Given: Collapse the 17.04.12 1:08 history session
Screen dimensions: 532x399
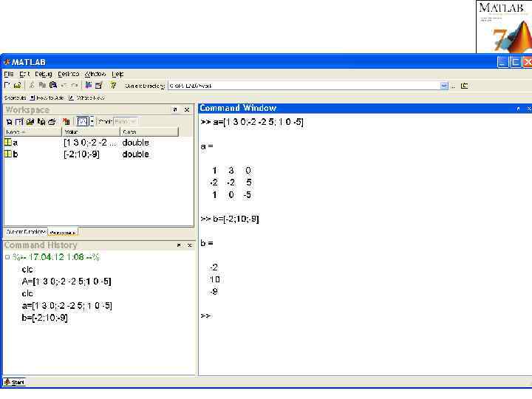Looking at the screenshot, I should click(7, 257).
